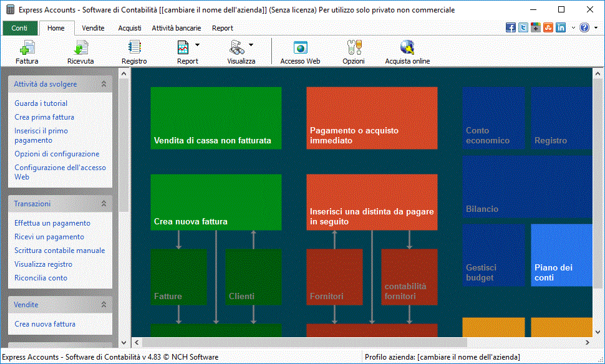
Task: Click Crea nuova fattura sidebar link
Action: click(x=45, y=324)
